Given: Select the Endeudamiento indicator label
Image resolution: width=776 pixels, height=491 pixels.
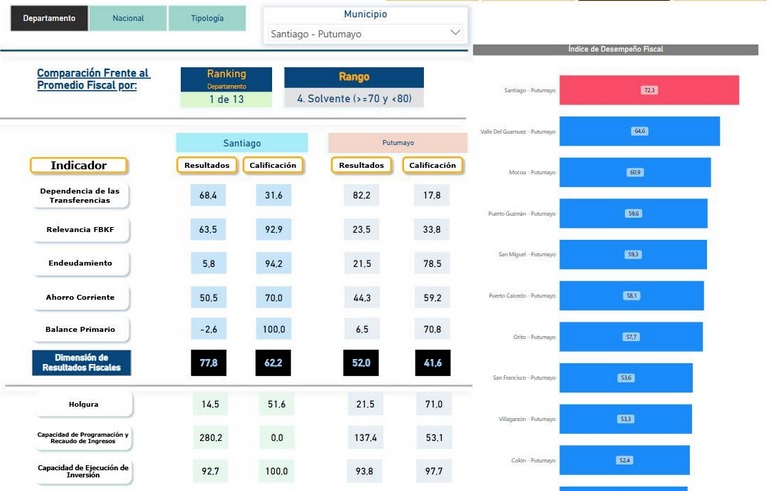Looking at the screenshot, I should [x=80, y=263].
